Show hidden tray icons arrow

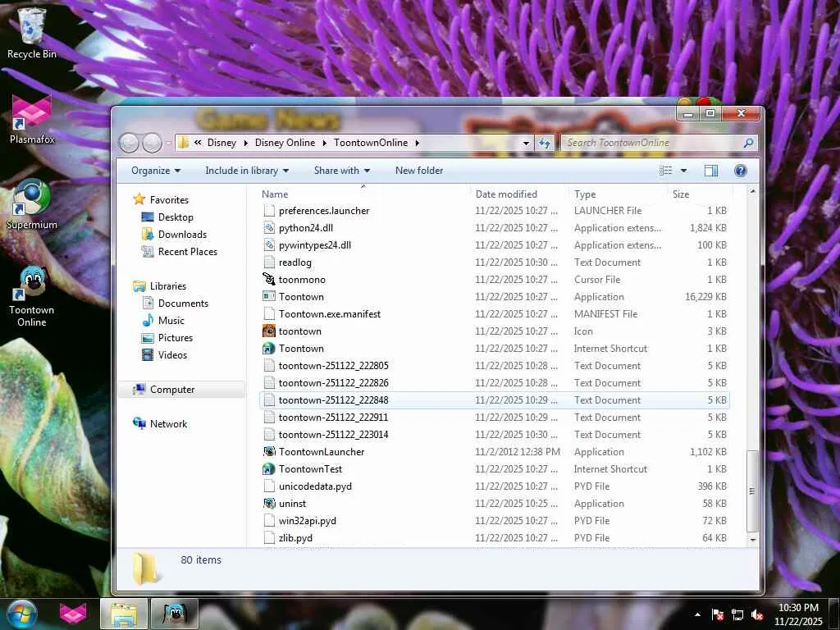pyautogui.click(x=697, y=614)
